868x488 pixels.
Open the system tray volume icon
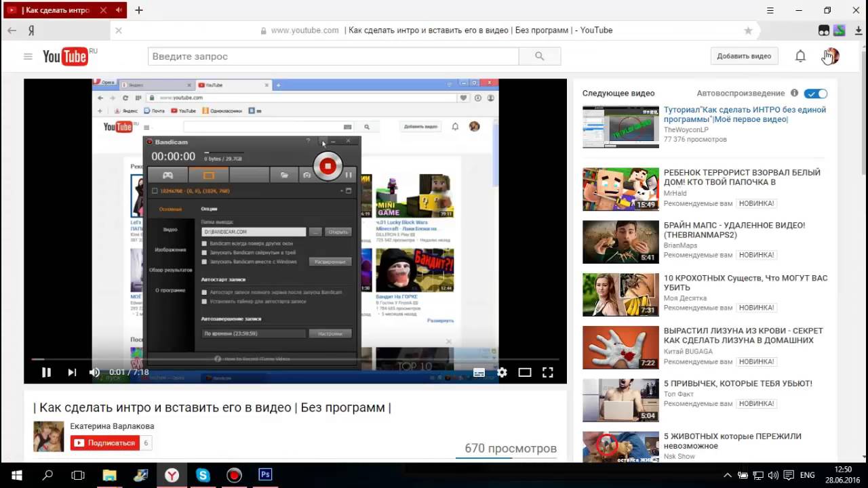[x=773, y=475]
